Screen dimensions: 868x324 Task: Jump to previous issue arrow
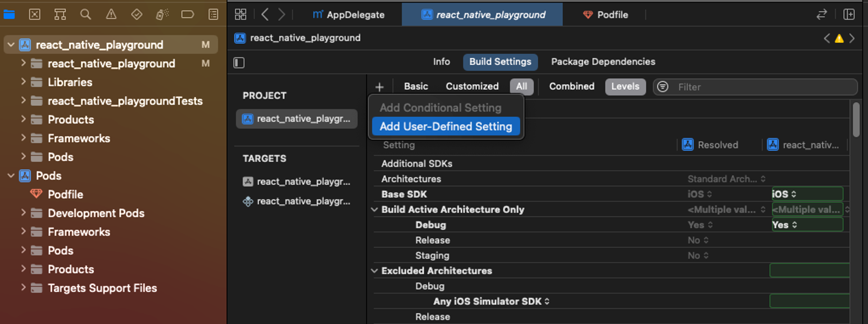(827, 39)
